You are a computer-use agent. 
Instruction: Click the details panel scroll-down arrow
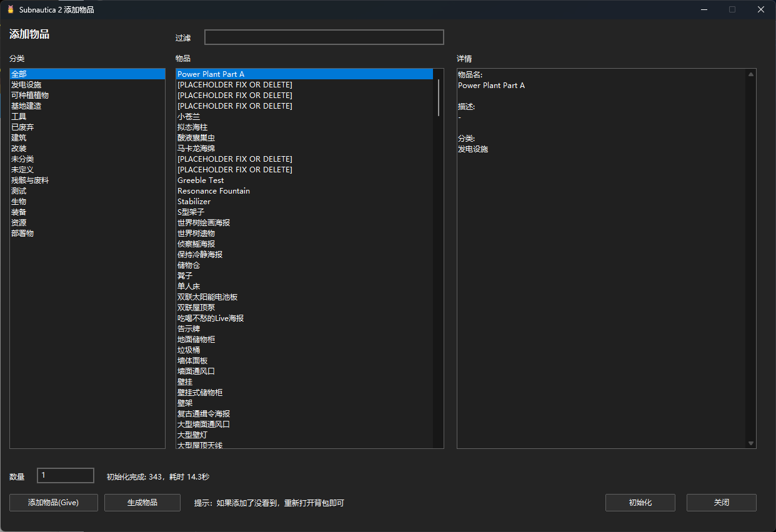[x=751, y=443]
